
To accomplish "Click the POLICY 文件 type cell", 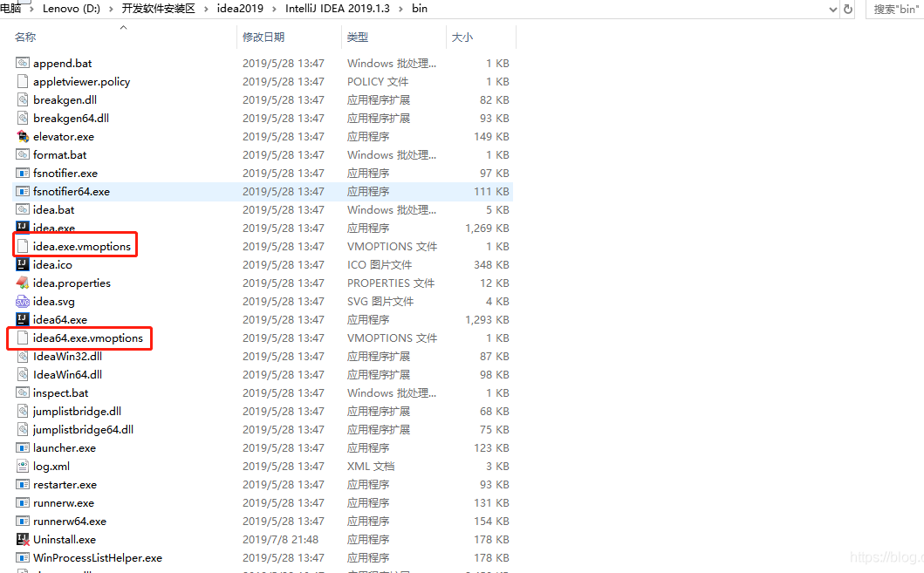I will click(378, 81).
